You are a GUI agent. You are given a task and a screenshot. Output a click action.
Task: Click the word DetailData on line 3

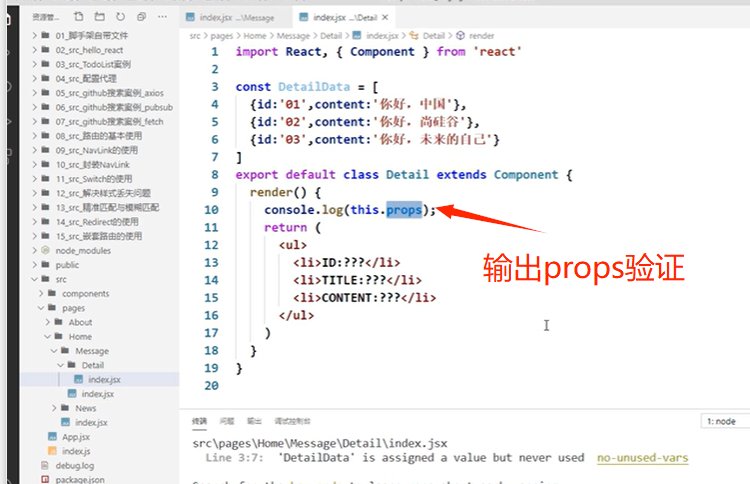coord(314,87)
